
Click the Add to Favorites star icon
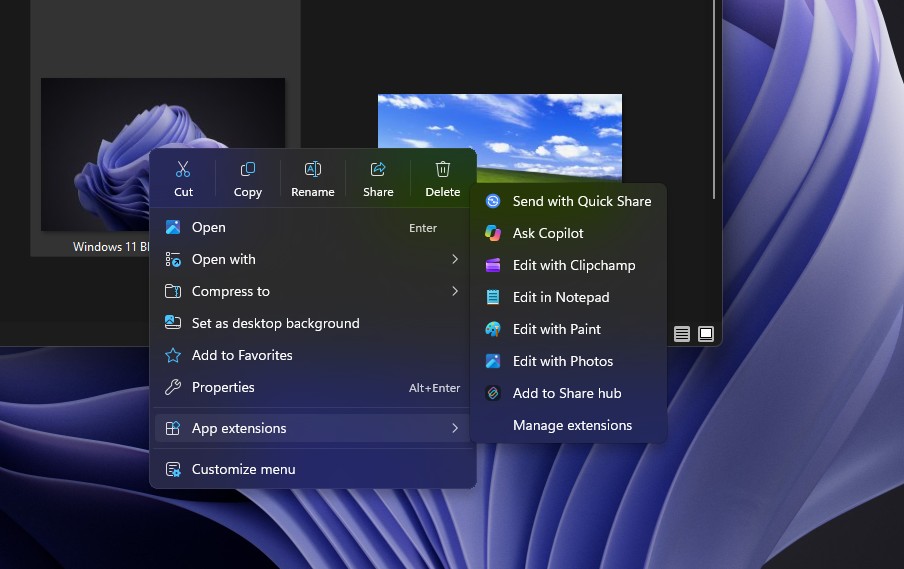(173, 355)
